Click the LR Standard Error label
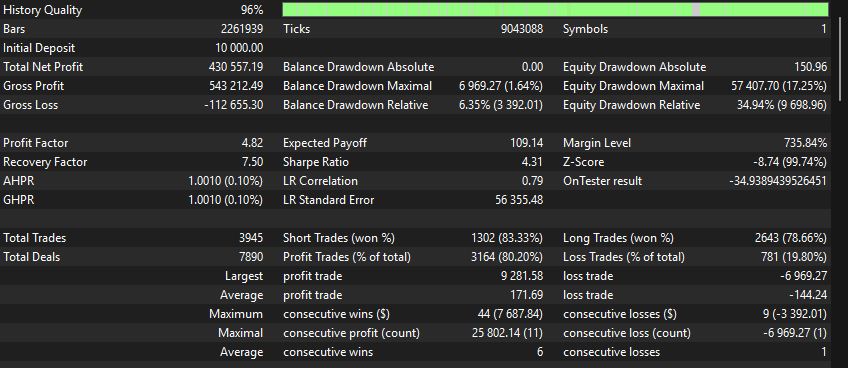848x368 pixels. tap(328, 200)
